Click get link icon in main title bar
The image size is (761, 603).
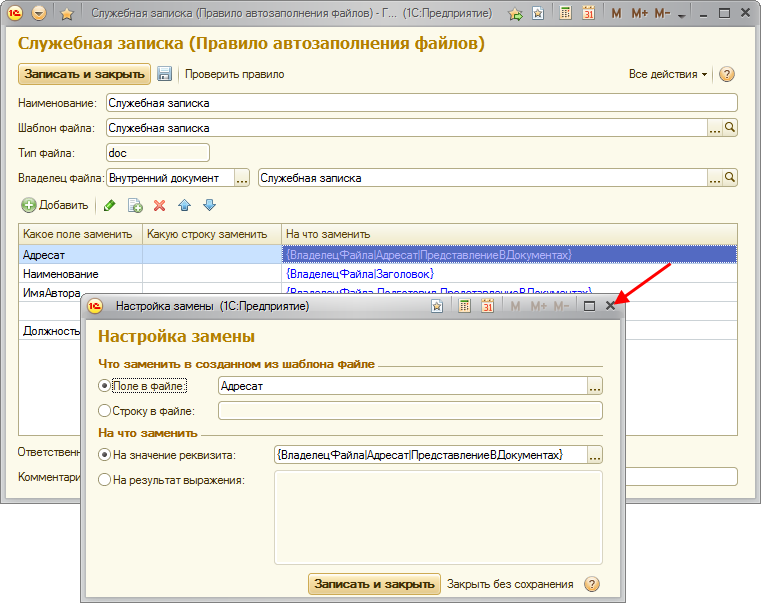click(515, 14)
